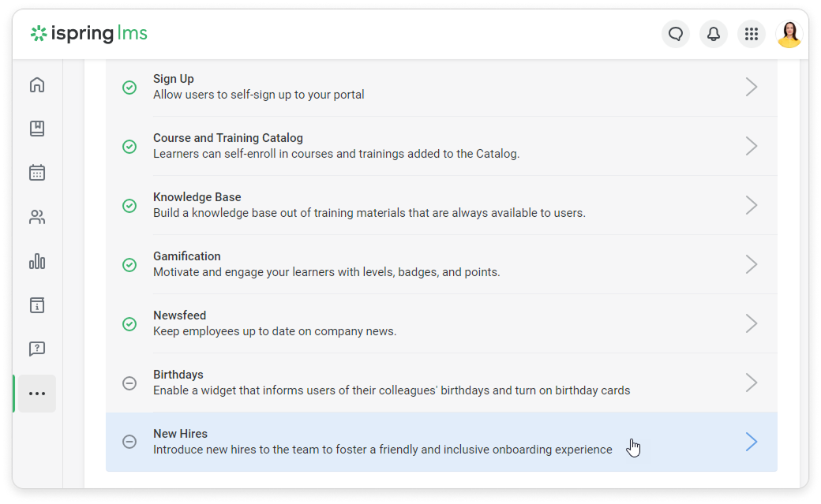This screenshot has width=821, height=504.
Task: Click the user profile avatar
Action: click(789, 34)
